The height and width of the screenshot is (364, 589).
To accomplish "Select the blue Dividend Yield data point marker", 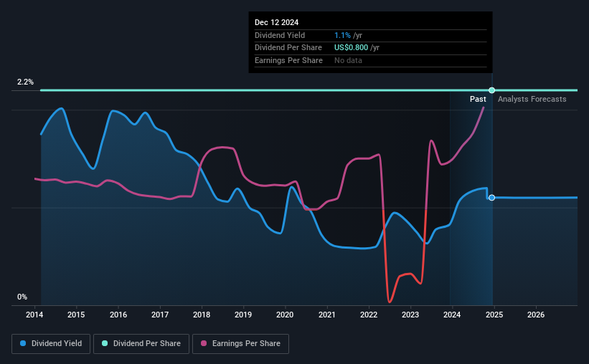I will point(491,198).
